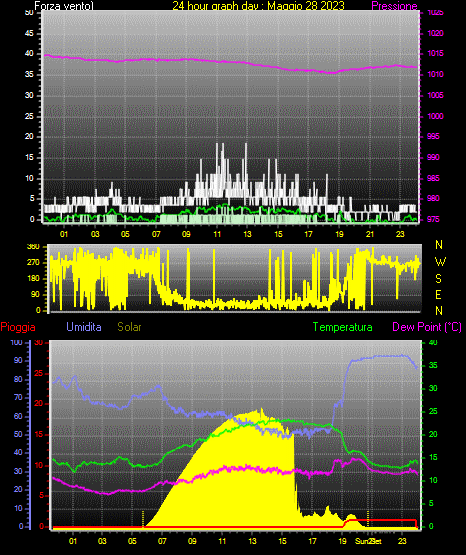Click the SunSet marker label
466x555 pixels.
[x=369, y=541]
